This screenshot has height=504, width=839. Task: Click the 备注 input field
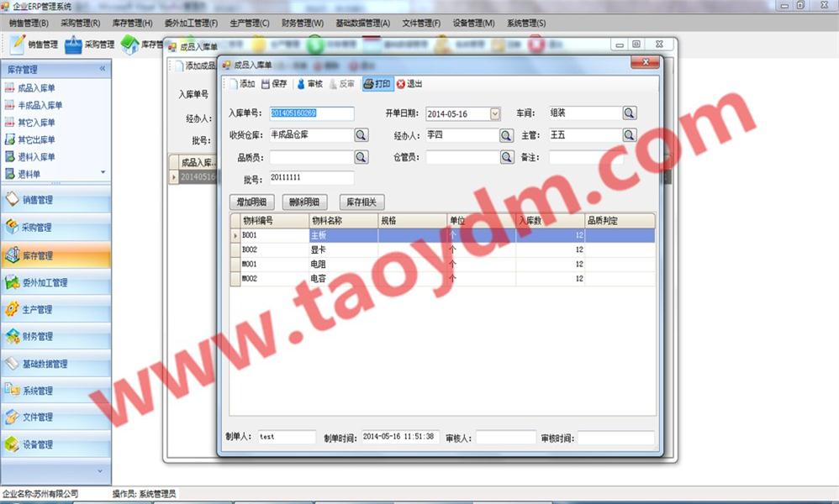585,157
